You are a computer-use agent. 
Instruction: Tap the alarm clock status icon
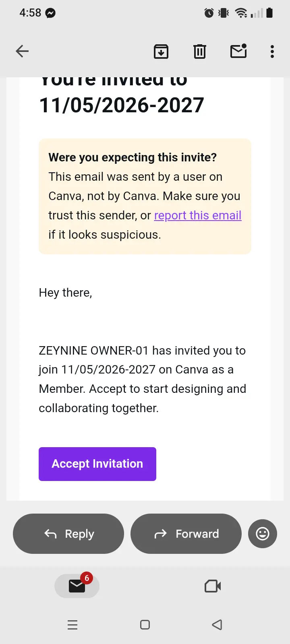[x=209, y=13]
